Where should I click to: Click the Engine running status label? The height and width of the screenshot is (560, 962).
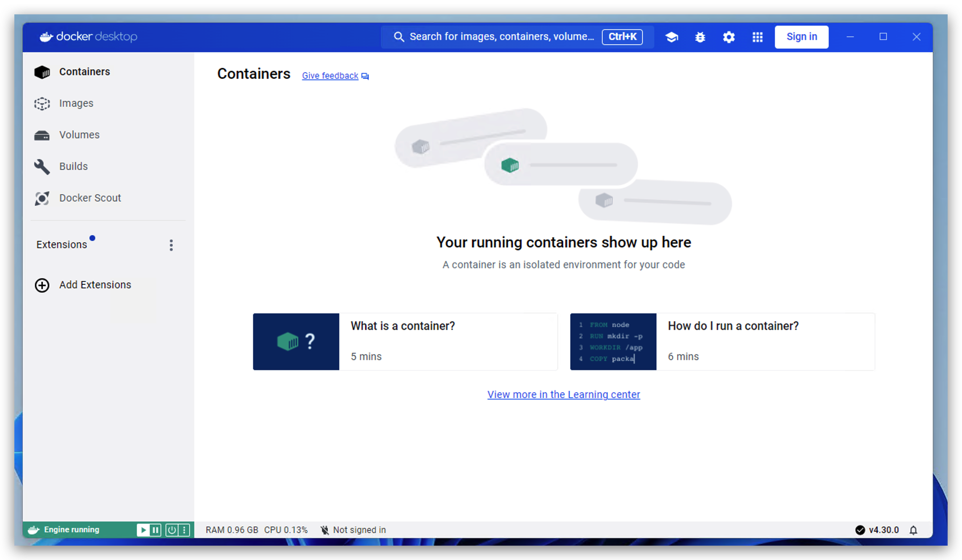[x=72, y=530]
